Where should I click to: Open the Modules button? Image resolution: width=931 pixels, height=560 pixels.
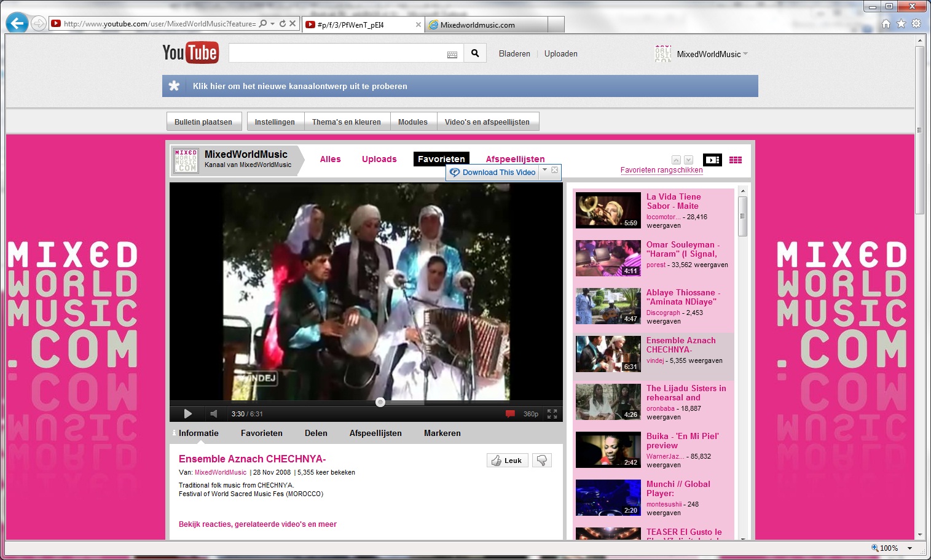point(413,122)
